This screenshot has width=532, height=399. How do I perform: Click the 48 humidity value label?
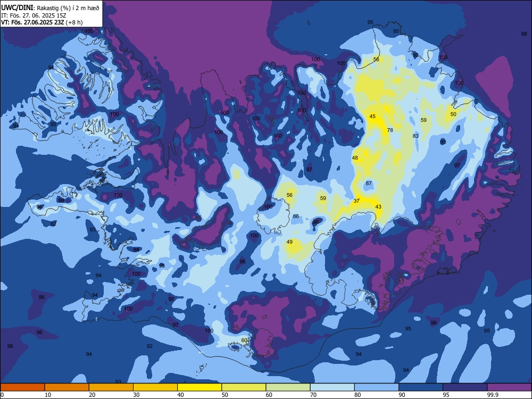355,158
